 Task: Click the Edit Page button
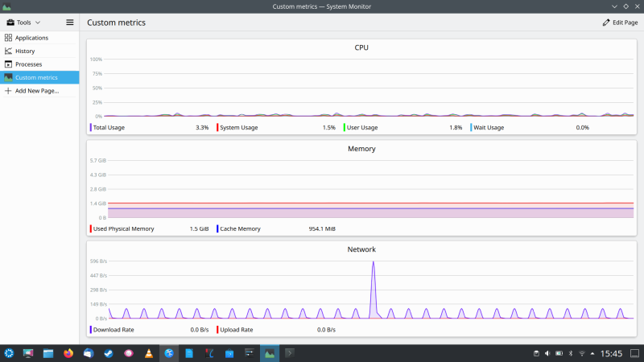coord(620,23)
